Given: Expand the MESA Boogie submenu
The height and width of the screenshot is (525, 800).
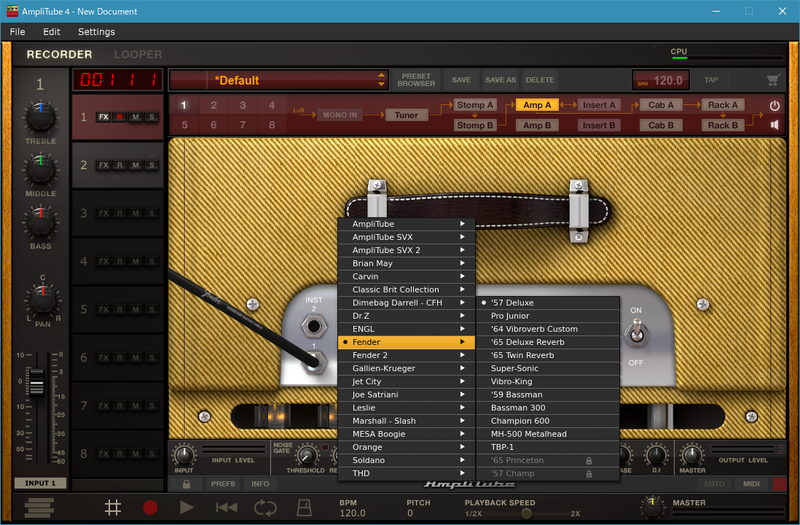Looking at the screenshot, I should [407, 434].
